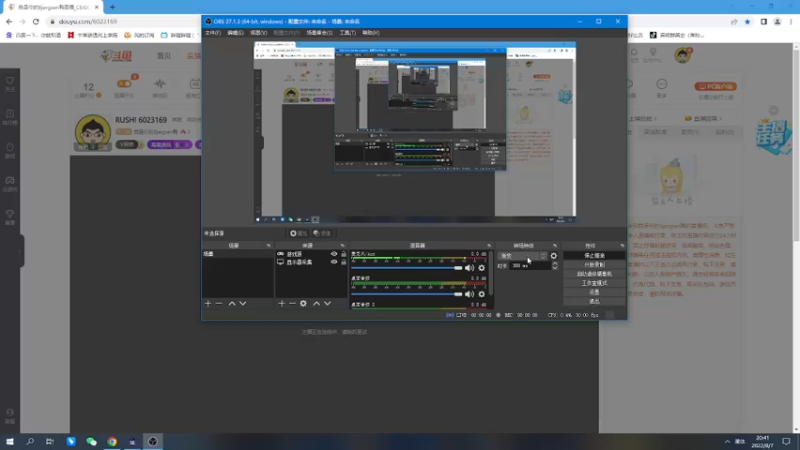Open Google Chrome from the taskbar
Screen dimensions: 800x450
coord(112,441)
